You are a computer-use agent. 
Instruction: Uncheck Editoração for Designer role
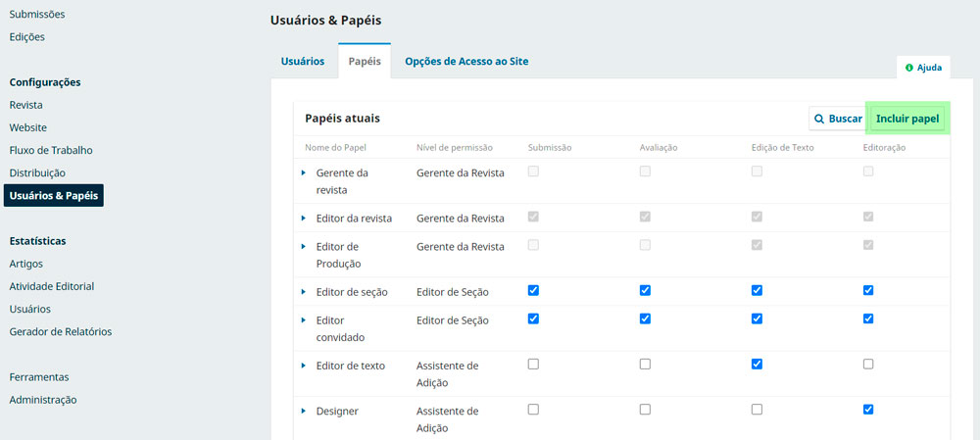(868, 410)
